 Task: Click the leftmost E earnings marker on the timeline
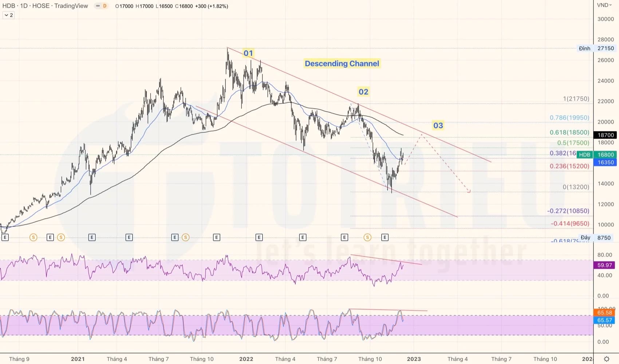pos(5,237)
